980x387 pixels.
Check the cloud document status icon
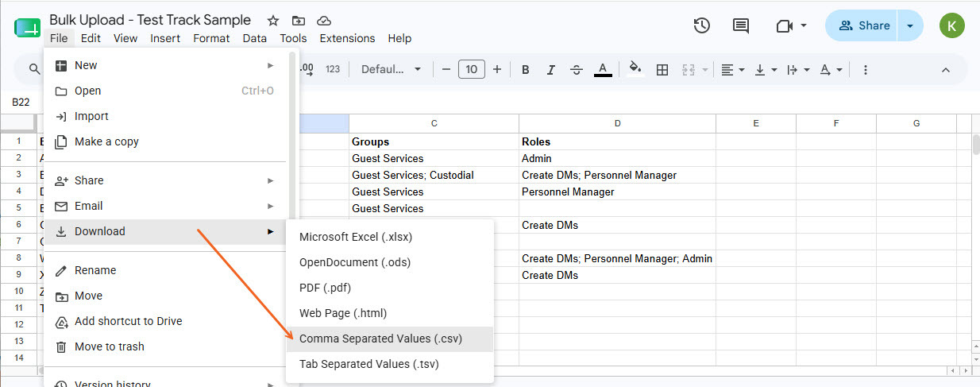[324, 21]
